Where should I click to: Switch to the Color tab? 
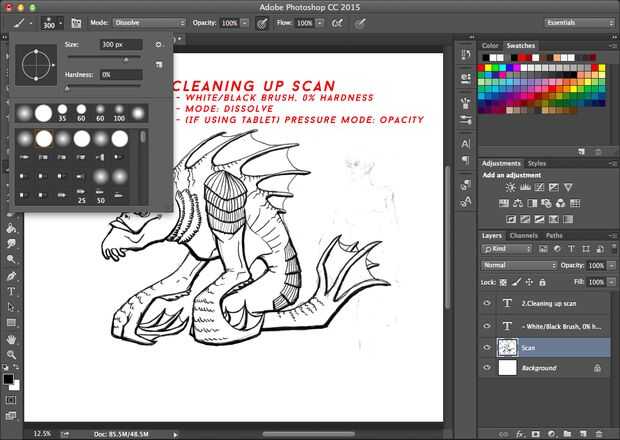pyautogui.click(x=490, y=45)
